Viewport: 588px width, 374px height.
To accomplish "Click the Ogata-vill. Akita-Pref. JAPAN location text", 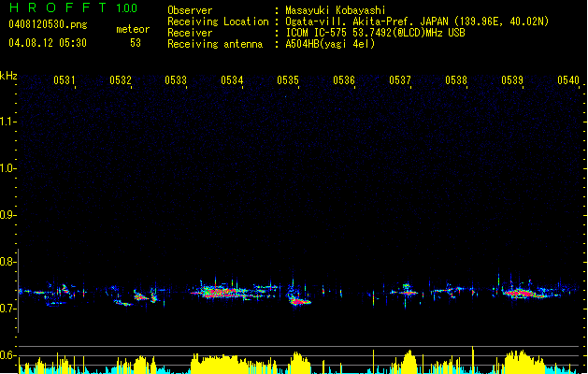I will 417,22.
